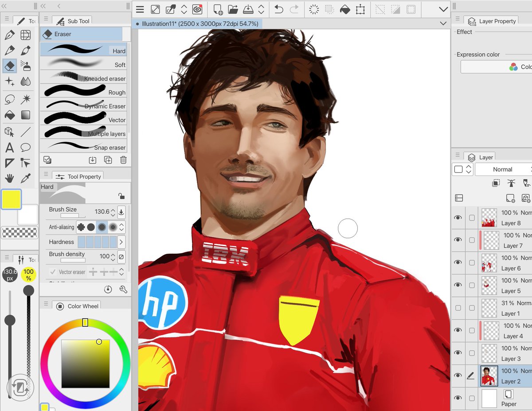This screenshot has height=411, width=532.
Task: Select the Decoration sparkle tool
Action: pos(9,81)
